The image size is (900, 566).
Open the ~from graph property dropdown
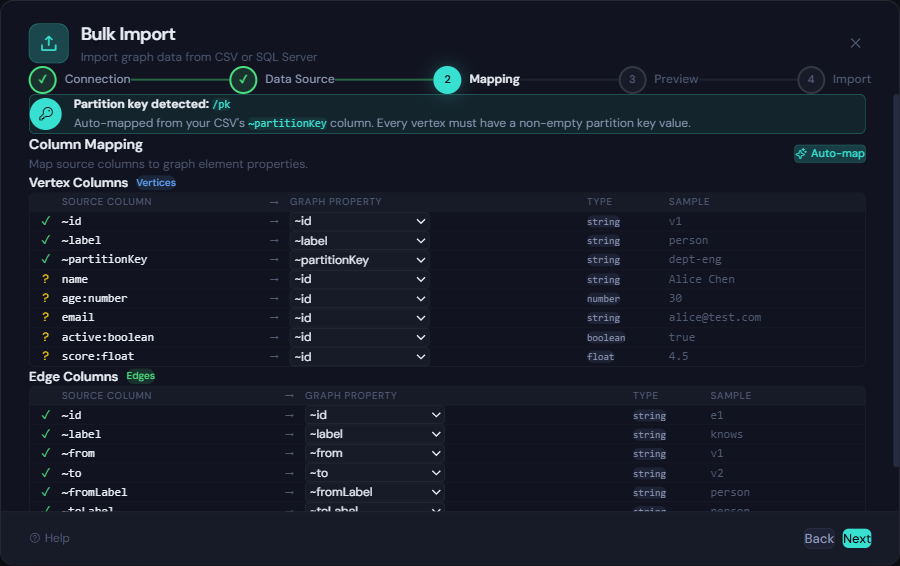click(x=375, y=453)
